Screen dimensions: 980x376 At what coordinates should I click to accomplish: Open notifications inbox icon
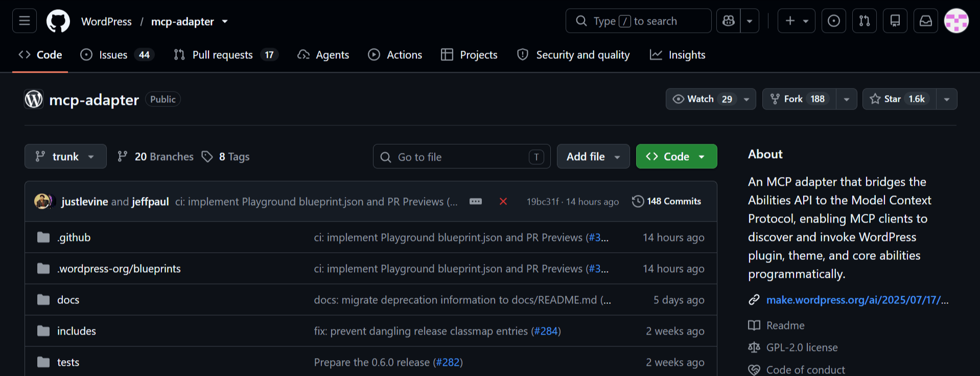click(926, 21)
